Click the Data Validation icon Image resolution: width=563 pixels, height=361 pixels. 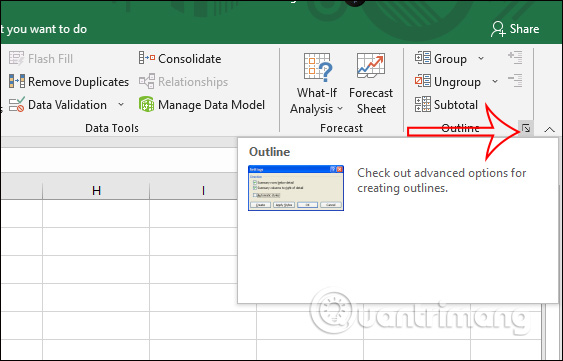pos(17,105)
